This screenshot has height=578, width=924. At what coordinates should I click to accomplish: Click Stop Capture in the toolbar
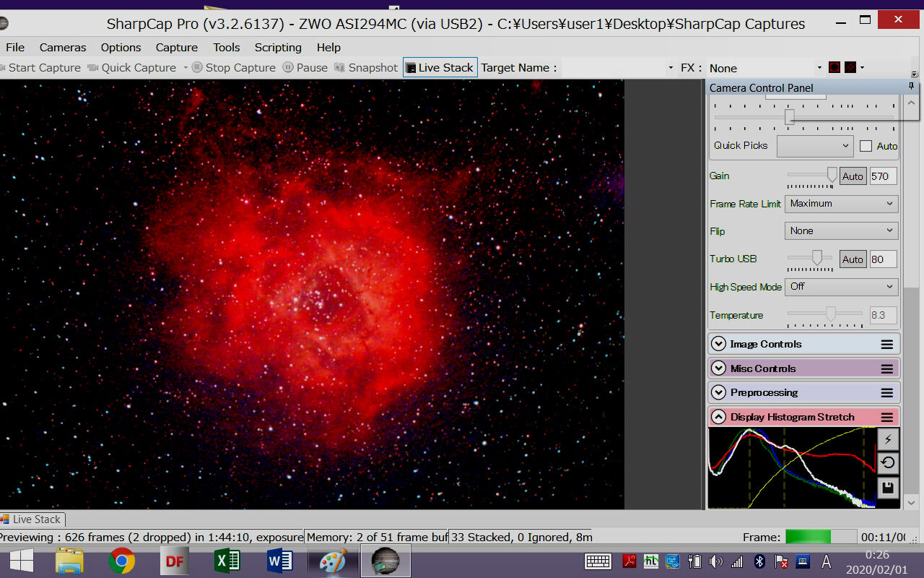coord(234,67)
